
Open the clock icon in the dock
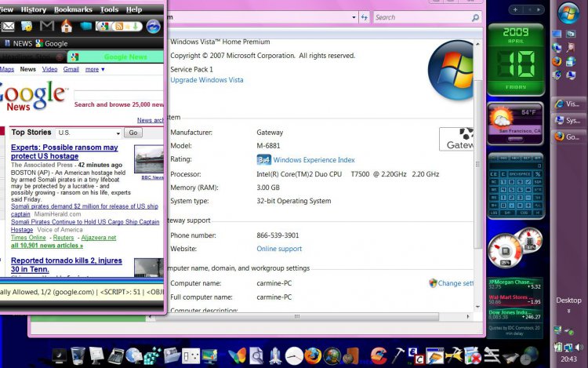click(x=294, y=356)
